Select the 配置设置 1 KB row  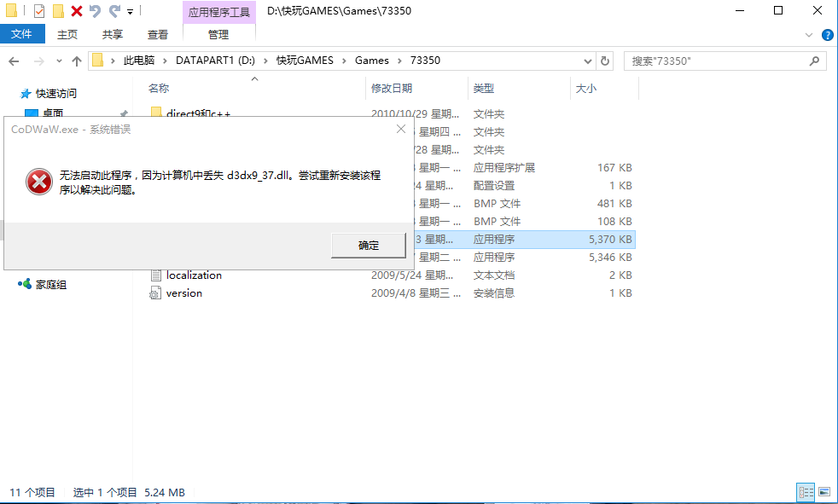click(x=524, y=186)
